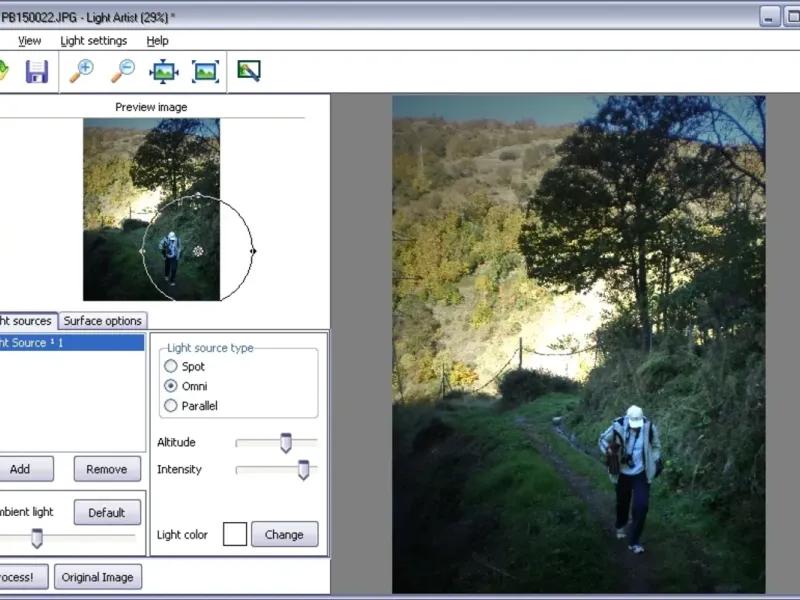Click the actual size view icon

click(205, 71)
